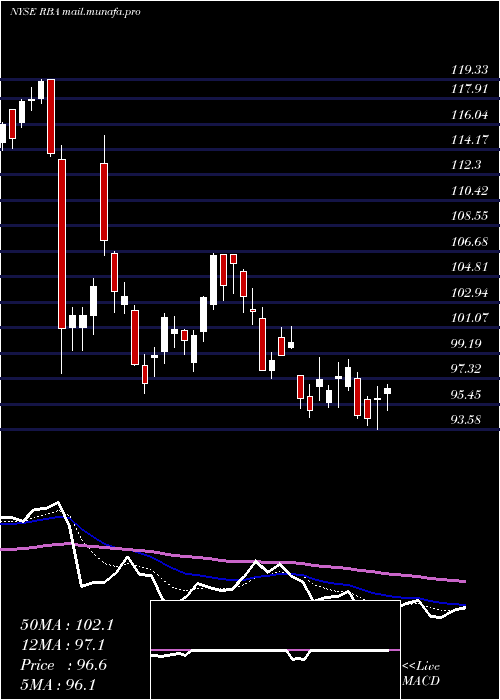This screenshot has width=500, height=700.
Task: Select the 116.04 price level label
Action: coord(469,115)
